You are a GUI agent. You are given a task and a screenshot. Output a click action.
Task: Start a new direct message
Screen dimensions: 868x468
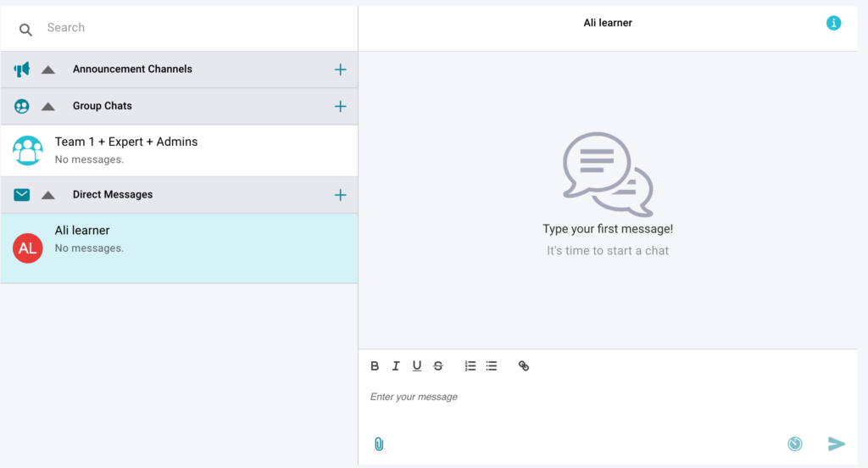tap(340, 195)
